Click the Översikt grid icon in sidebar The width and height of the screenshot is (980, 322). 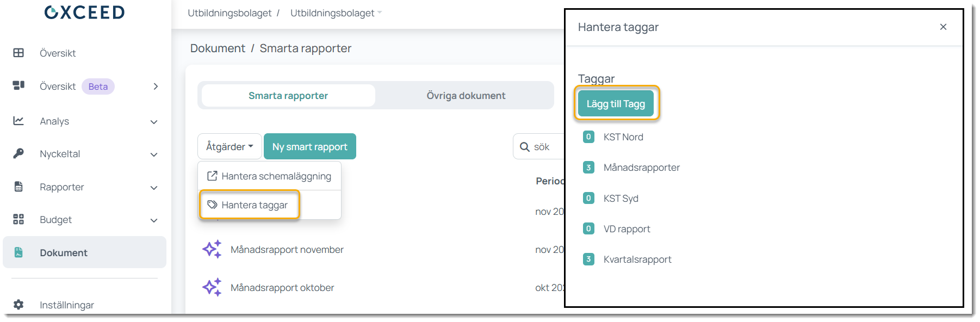pos(18,53)
